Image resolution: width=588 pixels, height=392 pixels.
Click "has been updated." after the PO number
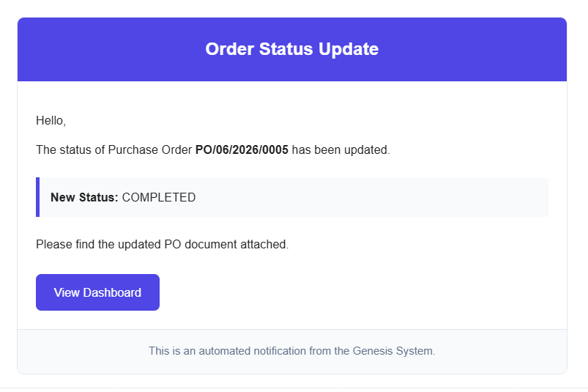point(341,150)
